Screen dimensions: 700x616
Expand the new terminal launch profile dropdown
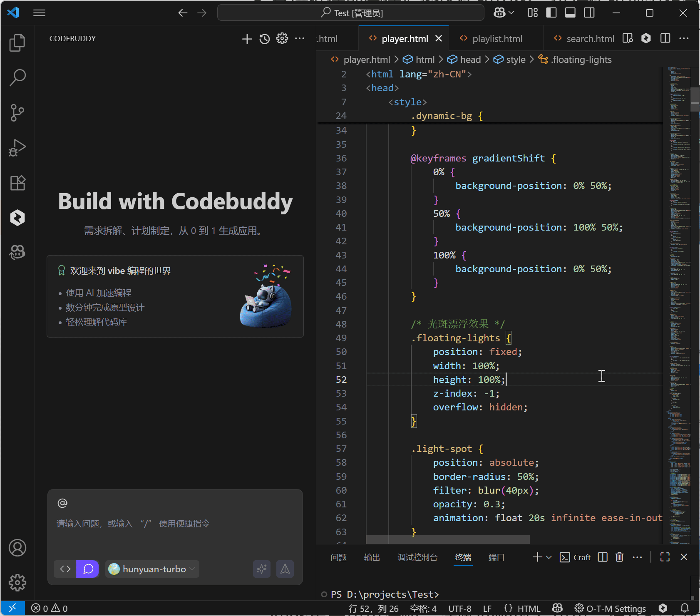[549, 557]
